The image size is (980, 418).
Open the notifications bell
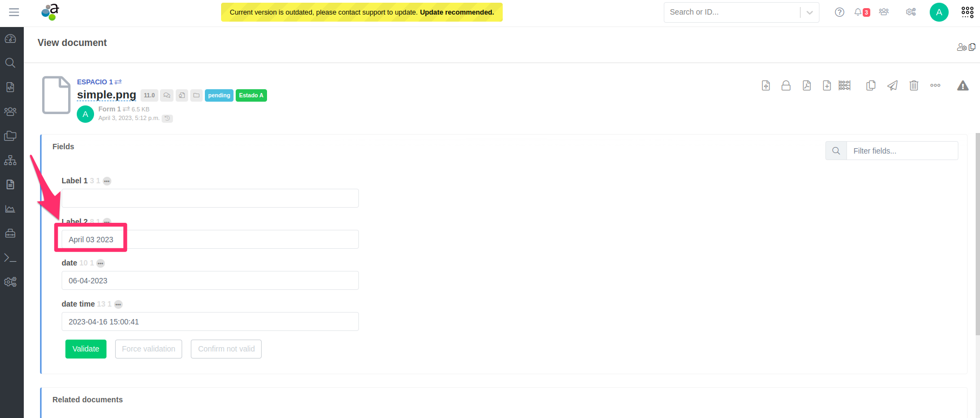[858, 12]
